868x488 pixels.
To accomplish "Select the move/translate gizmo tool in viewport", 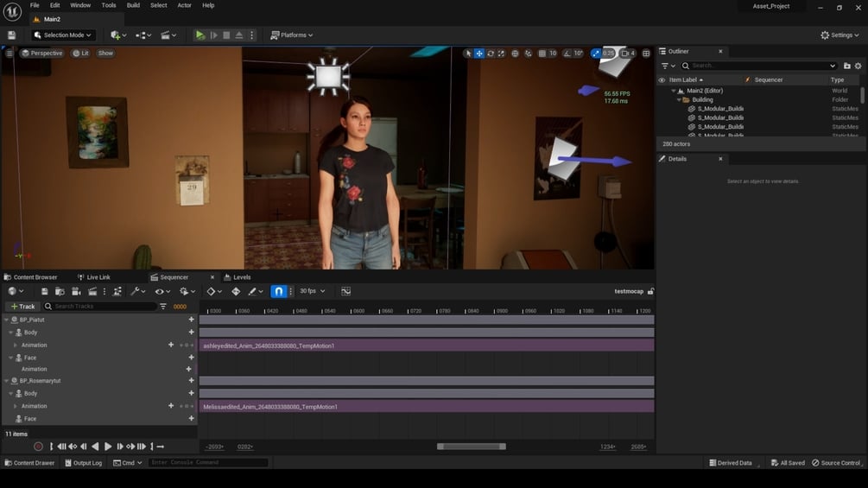I will point(479,53).
